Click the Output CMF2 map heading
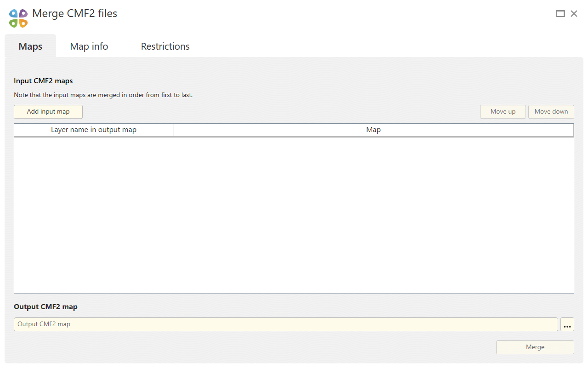 tap(45, 307)
